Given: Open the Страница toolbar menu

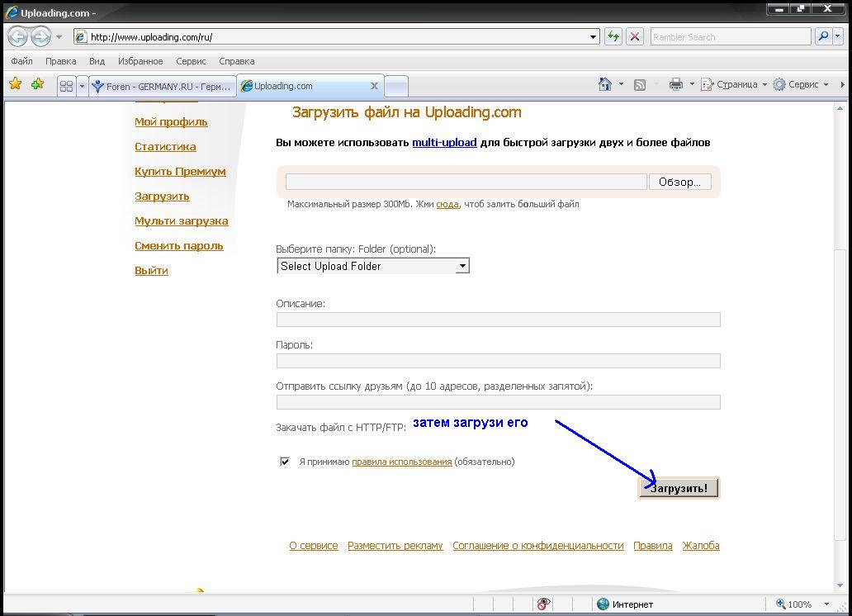Looking at the screenshot, I should click(x=734, y=84).
